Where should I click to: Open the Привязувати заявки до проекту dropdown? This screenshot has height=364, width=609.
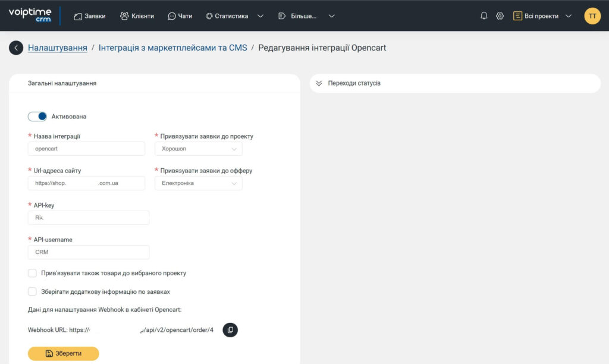199,149
